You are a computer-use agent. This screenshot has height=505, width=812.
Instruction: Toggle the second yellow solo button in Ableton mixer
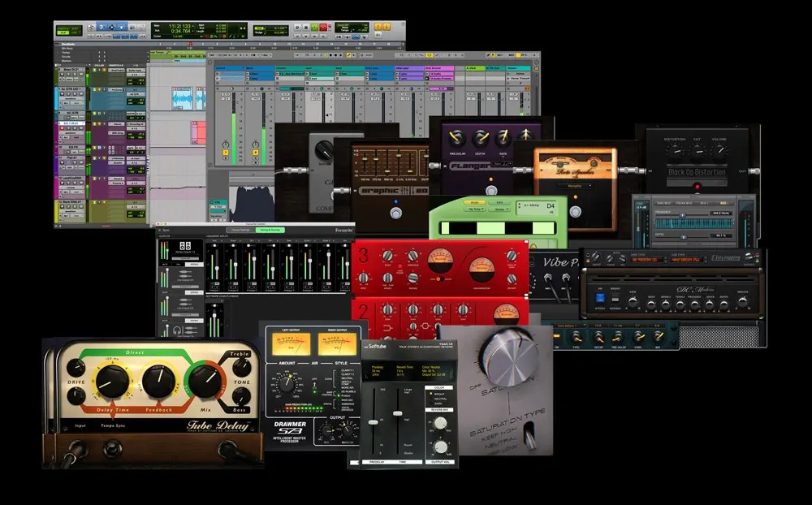pos(256,153)
